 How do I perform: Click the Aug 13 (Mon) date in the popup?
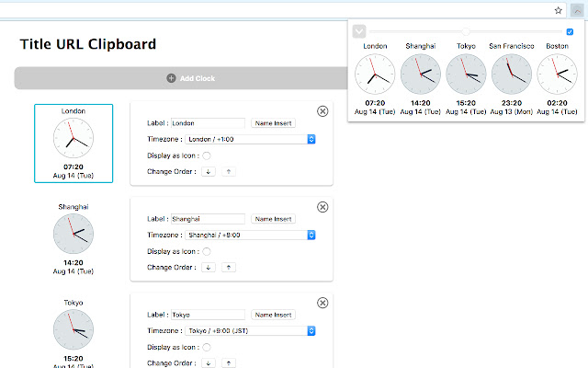tap(512, 112)
